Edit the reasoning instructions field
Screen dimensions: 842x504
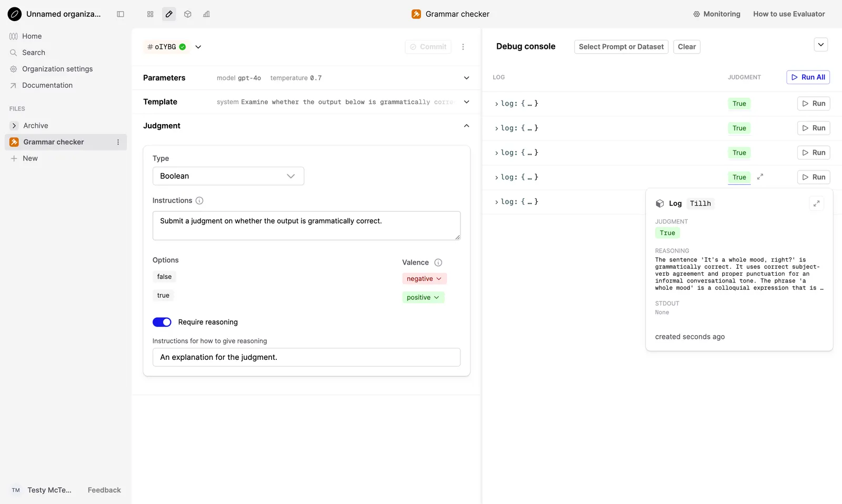click(x=306, y=357)
